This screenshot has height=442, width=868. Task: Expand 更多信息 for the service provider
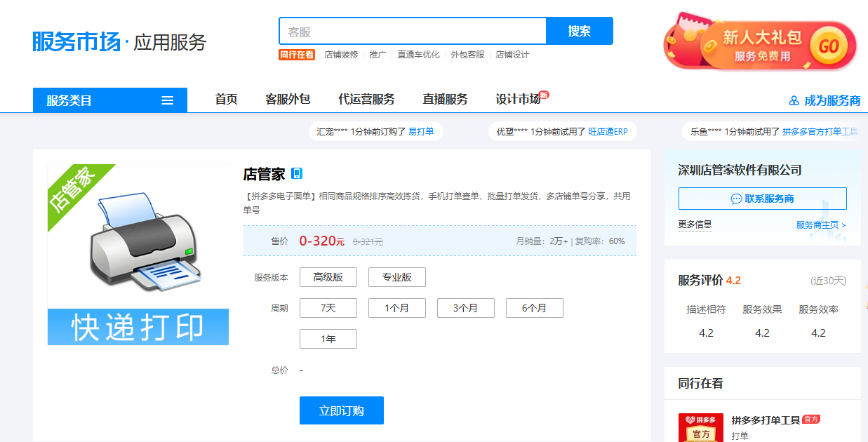[x=695, y=225]
